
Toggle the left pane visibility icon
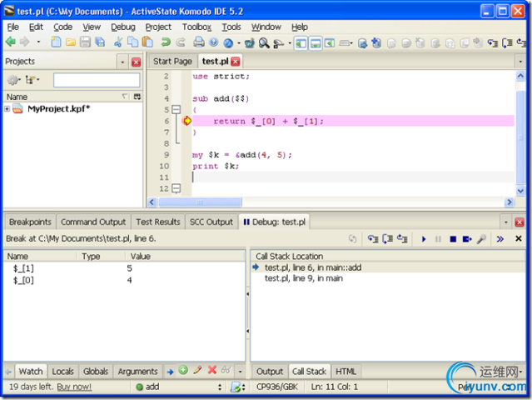(x=301, y=43)
